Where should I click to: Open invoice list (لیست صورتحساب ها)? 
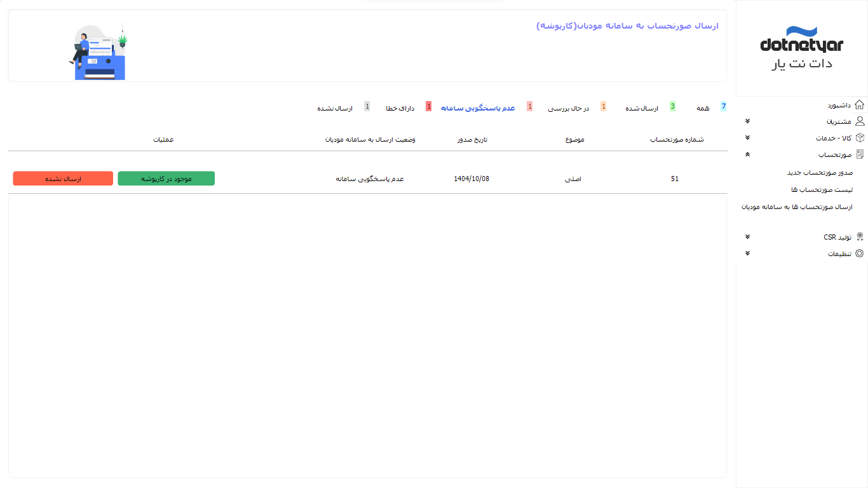click(822, 190)
